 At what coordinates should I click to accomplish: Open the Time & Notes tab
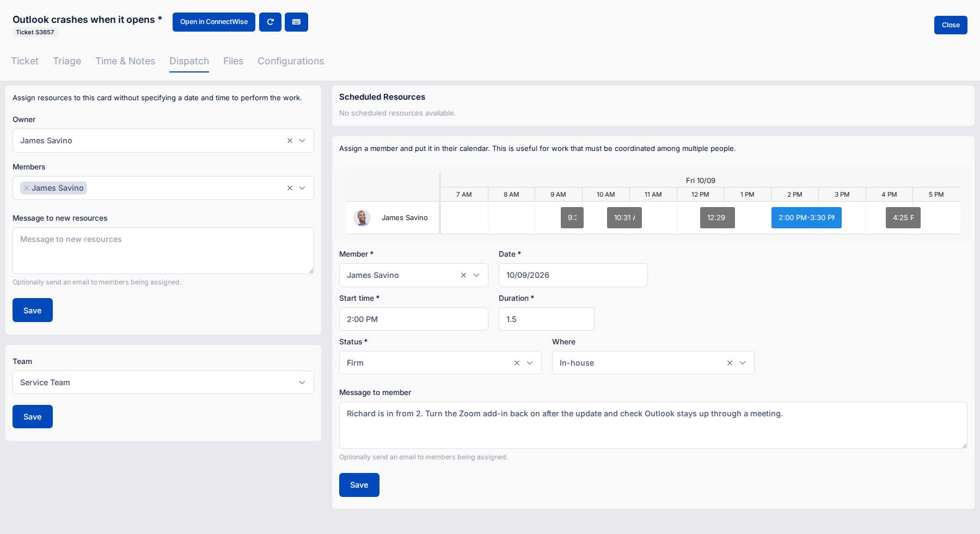[125, 61]
